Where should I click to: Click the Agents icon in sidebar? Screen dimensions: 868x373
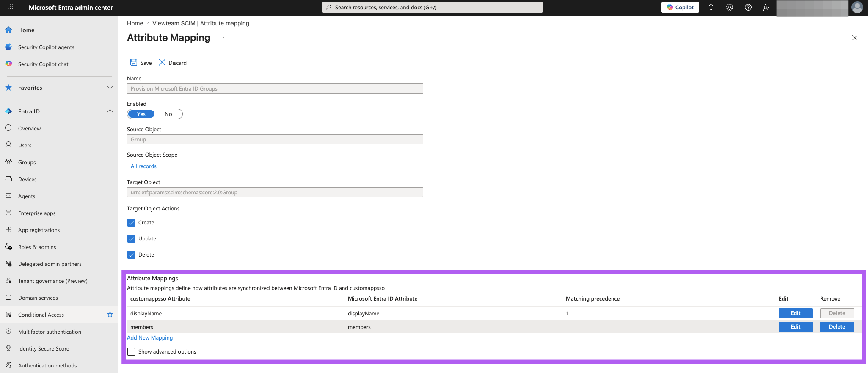pyautogui.click(x=8, y=196)
